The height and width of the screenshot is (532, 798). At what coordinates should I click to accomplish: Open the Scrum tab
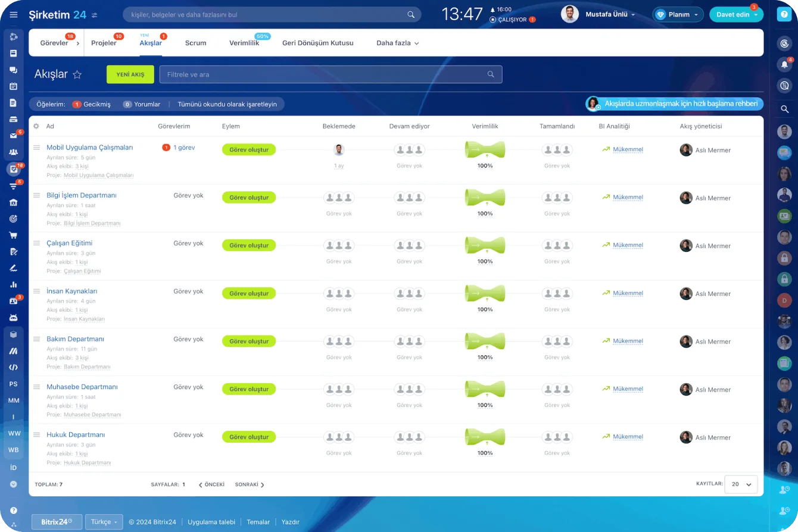click(195, 43)
